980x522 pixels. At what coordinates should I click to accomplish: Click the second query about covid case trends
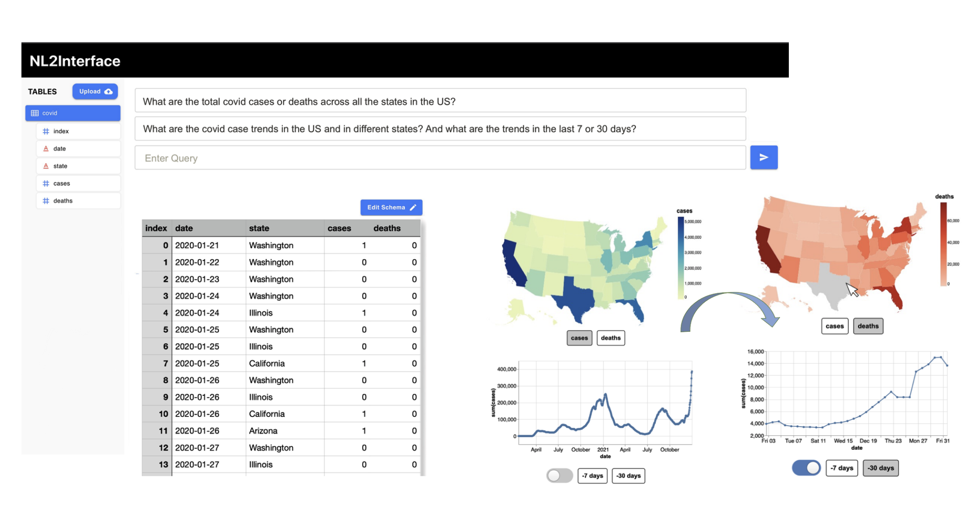440,129
